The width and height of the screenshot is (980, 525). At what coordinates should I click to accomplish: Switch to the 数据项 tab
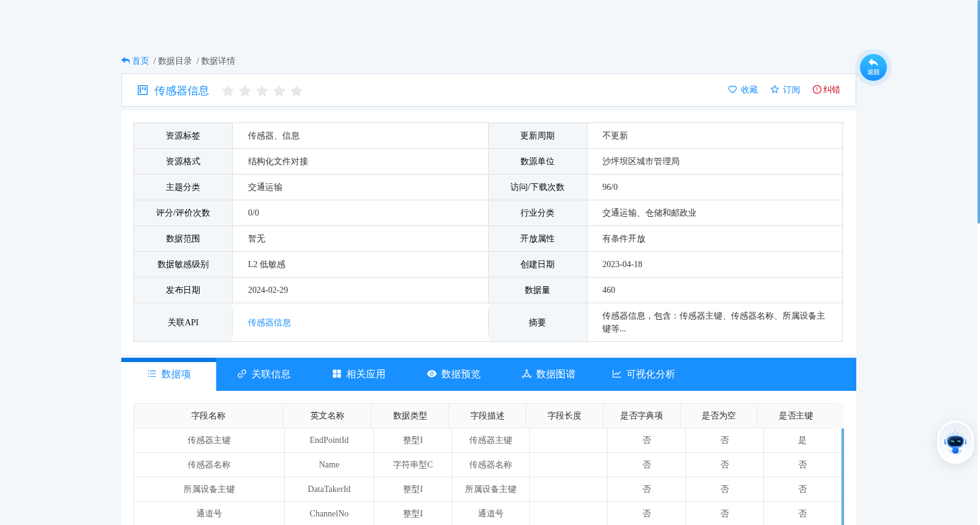[x=169, y=374]
